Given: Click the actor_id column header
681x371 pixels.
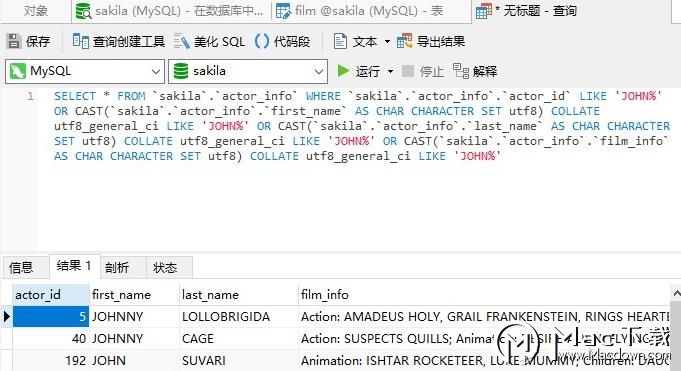Looking at the screenshot, I should point(51,295).
